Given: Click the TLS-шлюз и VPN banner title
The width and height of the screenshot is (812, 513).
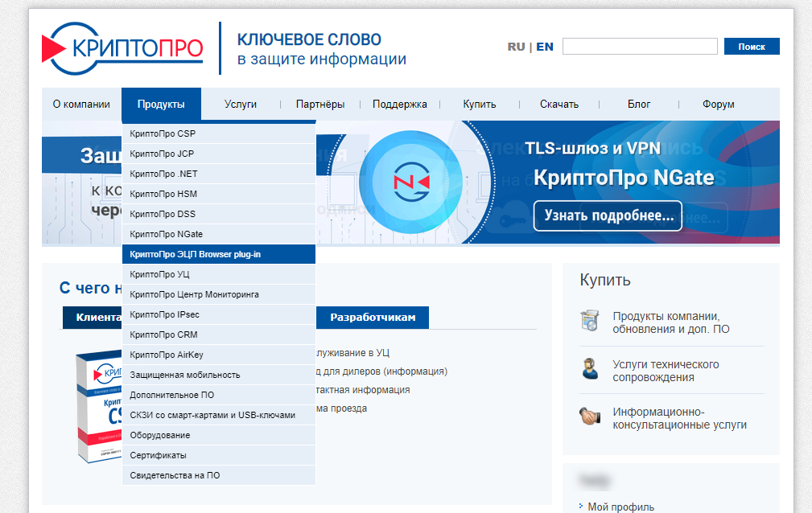Looking at the screenshot, I should (x=593, y=149).
